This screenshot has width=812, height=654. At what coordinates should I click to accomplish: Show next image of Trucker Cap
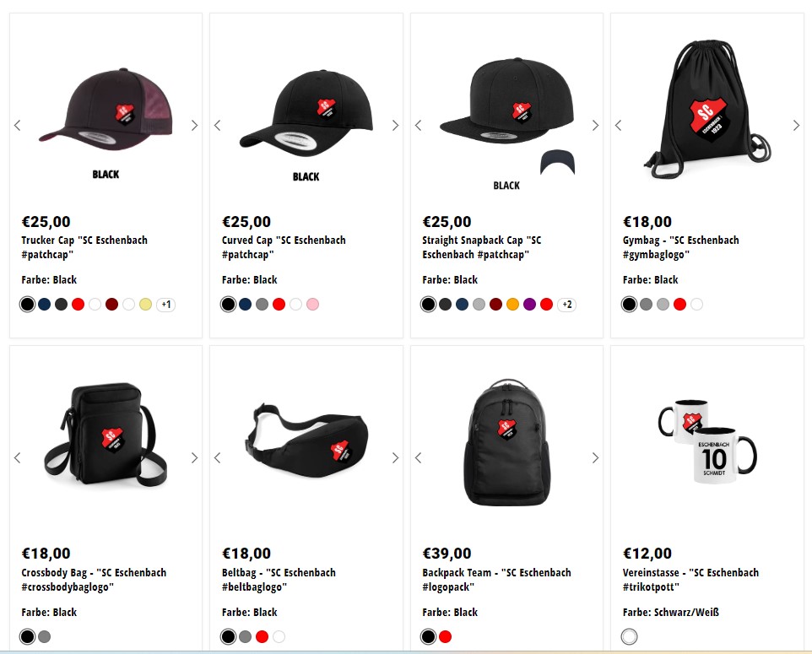194,125
